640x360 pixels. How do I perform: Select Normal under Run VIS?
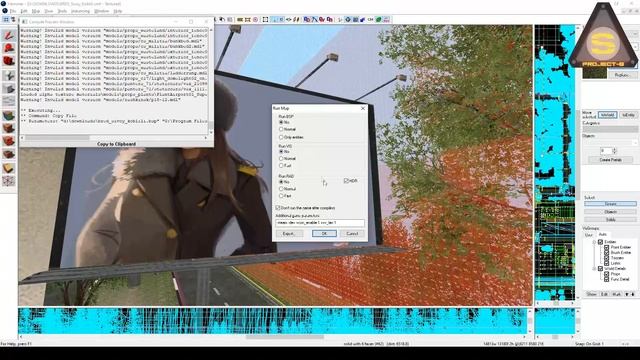[x=281, y=158]
